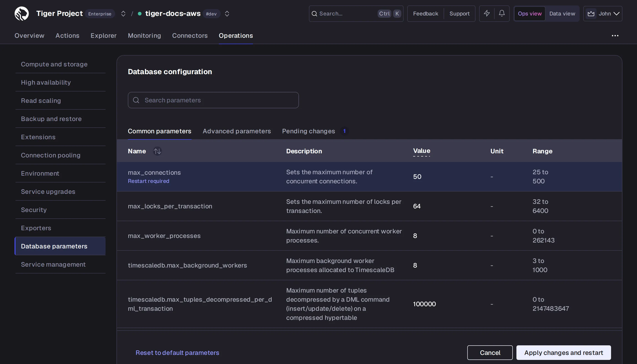637x364 pixels.
Task: Select Environment in the sidebar
Action: click(x=60, y=174)
